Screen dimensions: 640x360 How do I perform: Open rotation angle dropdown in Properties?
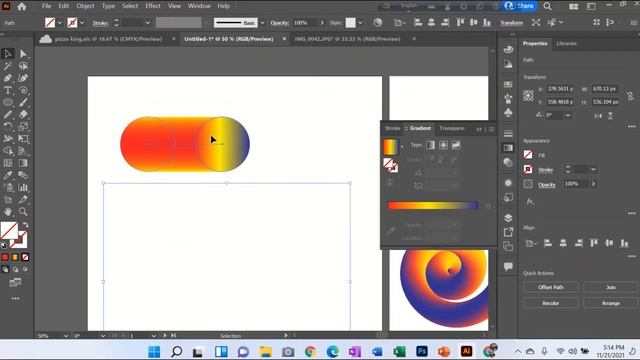(568, 116)
